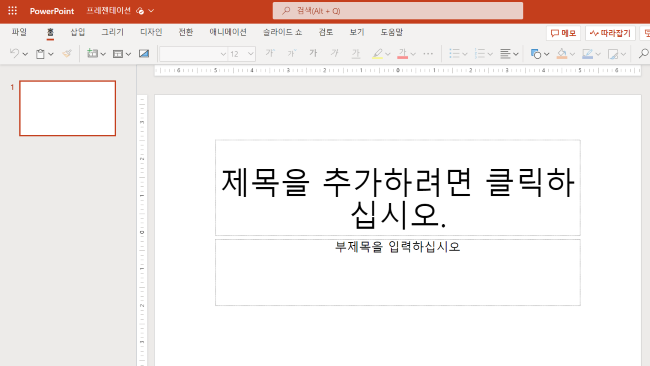Expand the numbered list style arrow

[490, 54]
